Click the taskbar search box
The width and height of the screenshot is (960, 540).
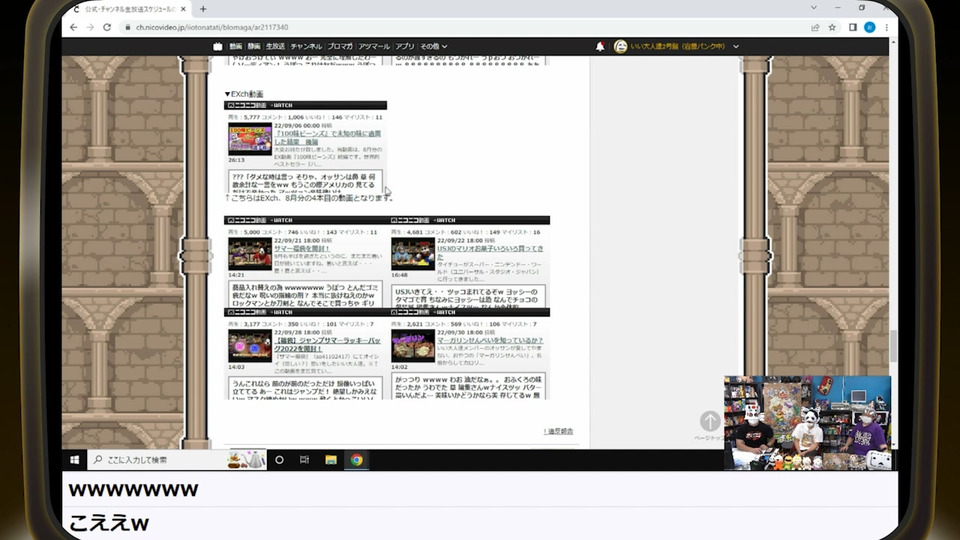pyautogui.click(x=176, y=460)
